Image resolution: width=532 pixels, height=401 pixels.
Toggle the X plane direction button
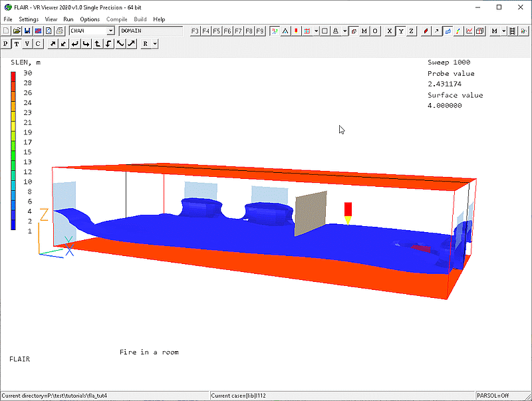pos(390,31)
